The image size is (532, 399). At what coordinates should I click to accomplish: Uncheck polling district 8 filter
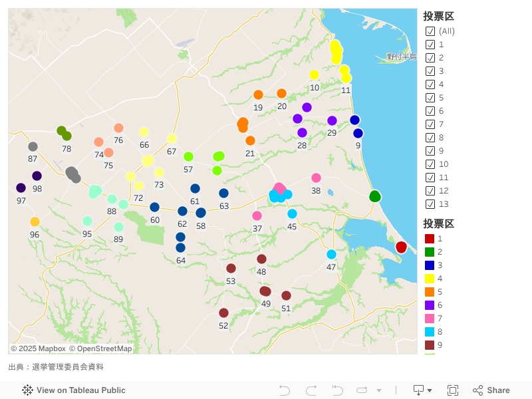click(x=430, y=138)
